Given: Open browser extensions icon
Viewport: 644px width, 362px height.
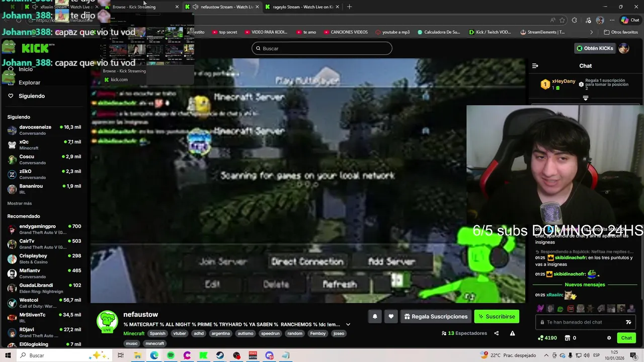Looking at the screenshot, I should [x=574, y=20].
